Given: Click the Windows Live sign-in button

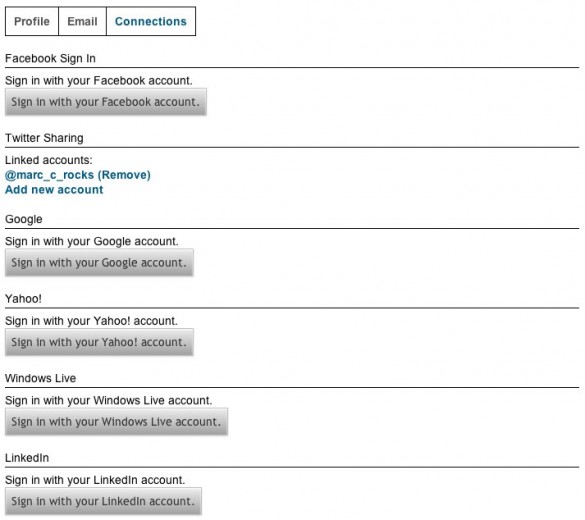Looking at the screenshot, I should point(116,422).
